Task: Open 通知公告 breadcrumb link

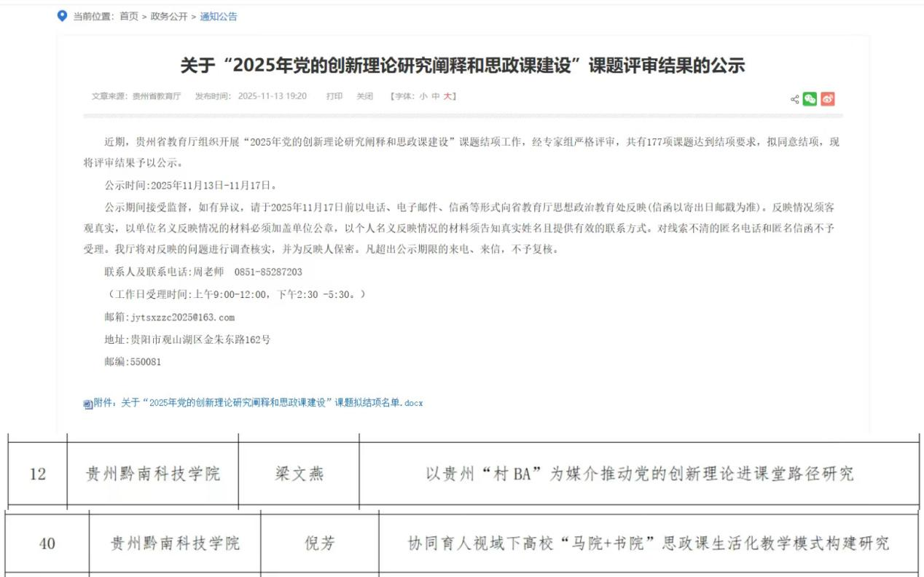Action: point(219,16)
